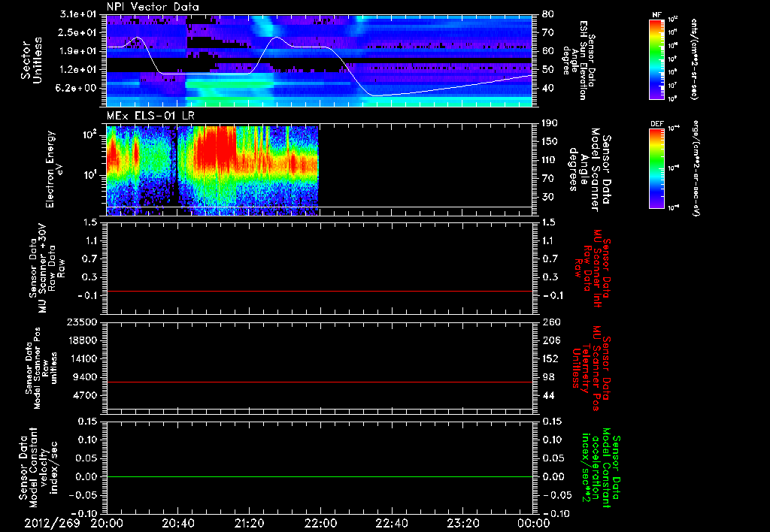The width and height of the screenshot is (770, 532).
Task: Click the '18800' scanner position tick label
Action: pos(81,340)
